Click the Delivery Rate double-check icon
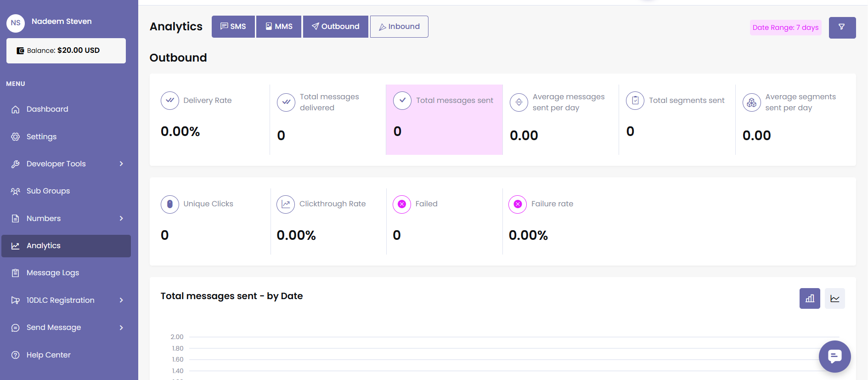 pyautogui.click(x=170, y=101)
